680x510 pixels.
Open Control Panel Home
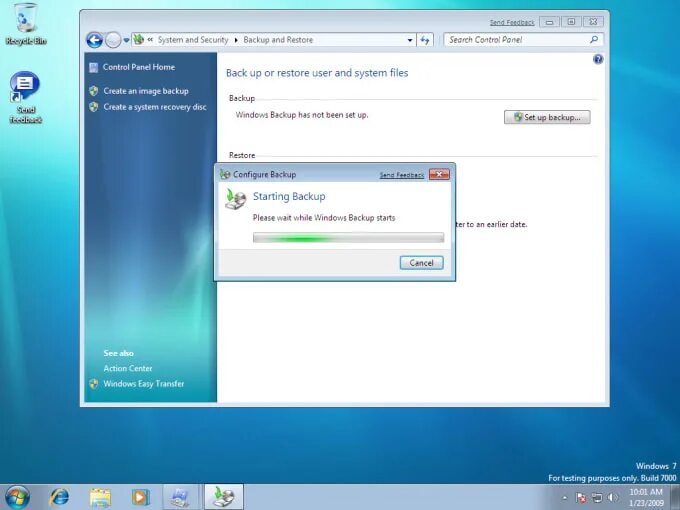[139, 67]
